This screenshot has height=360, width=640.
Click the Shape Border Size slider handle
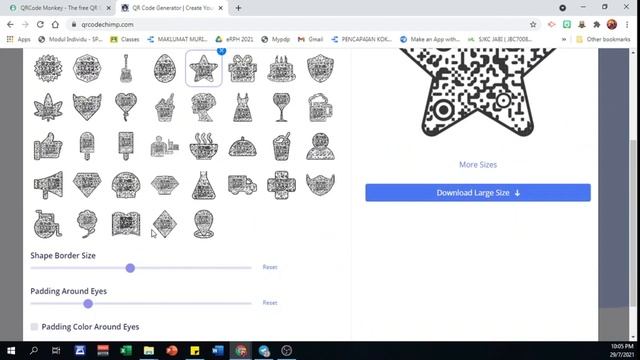pos(130,268)
